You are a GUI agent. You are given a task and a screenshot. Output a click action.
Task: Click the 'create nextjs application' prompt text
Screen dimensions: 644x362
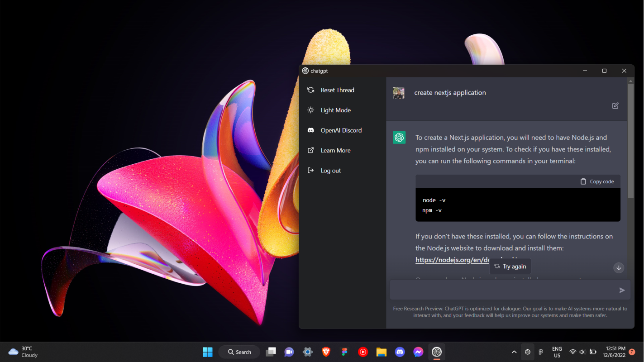click(x=450, y=93)
